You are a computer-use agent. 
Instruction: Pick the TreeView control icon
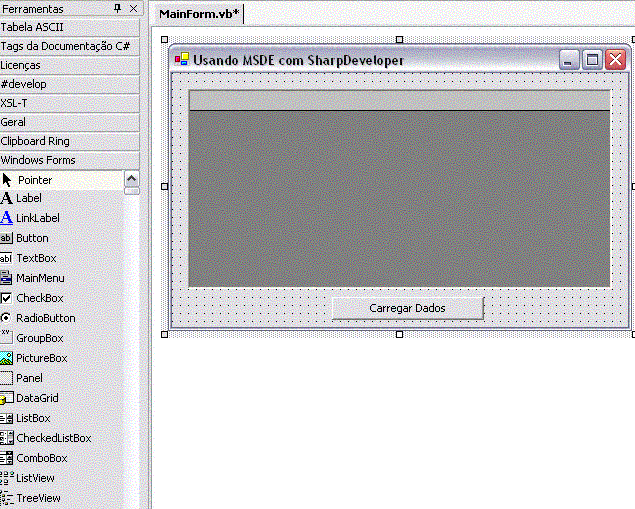tap(6, 498)
